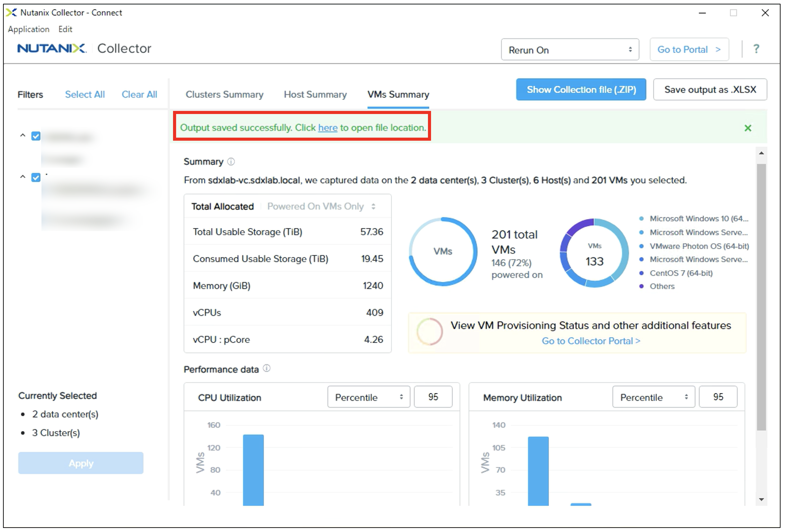
Task: Click the scrollbar down arrow
Action: pos(761,499)
